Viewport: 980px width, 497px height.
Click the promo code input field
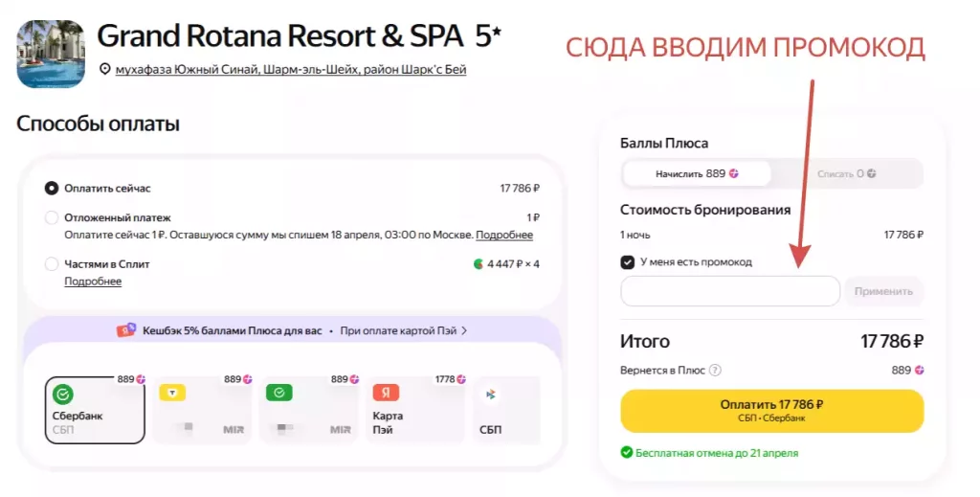tap(729, 291)
